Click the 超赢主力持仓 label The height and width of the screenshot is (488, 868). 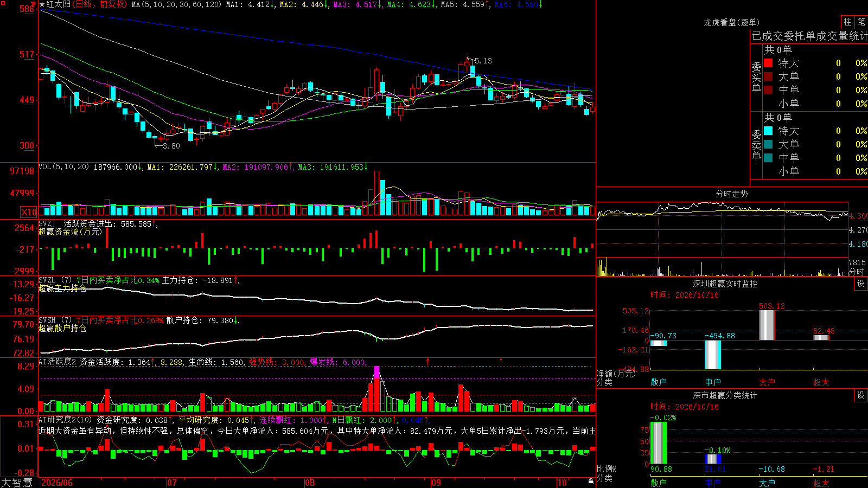point(62,288)
